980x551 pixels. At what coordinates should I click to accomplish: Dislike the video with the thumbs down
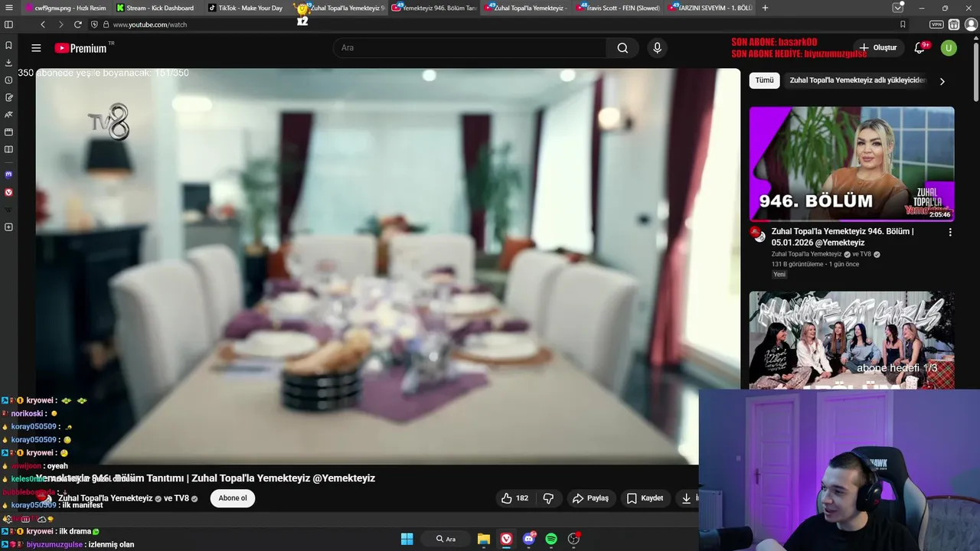click(x=548, y=498)
